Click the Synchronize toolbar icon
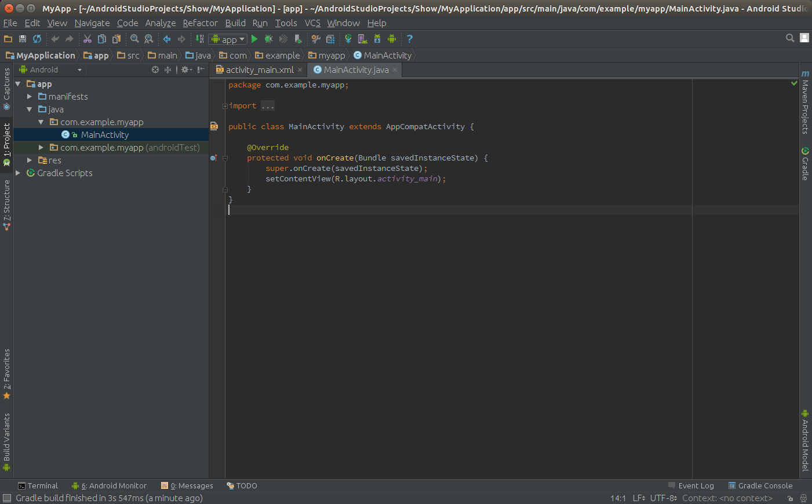The height and width of the screenshot is (504, 812). [37, 39]
